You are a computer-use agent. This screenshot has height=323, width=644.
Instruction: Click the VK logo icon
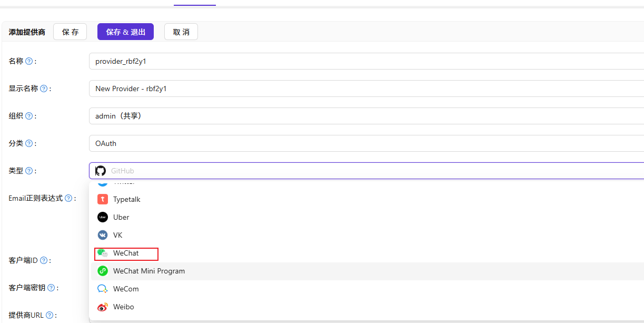pos(103,235)
